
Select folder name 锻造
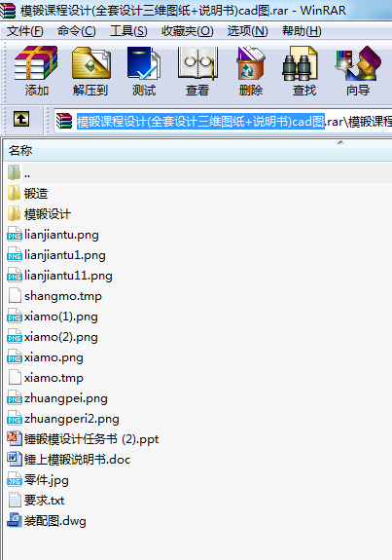click(x=36, y=193)
